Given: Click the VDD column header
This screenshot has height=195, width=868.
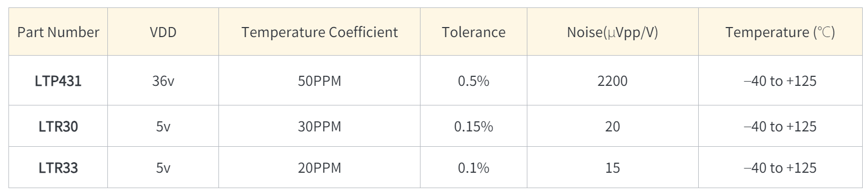Looking at the screenshot, I should point(163,32).
